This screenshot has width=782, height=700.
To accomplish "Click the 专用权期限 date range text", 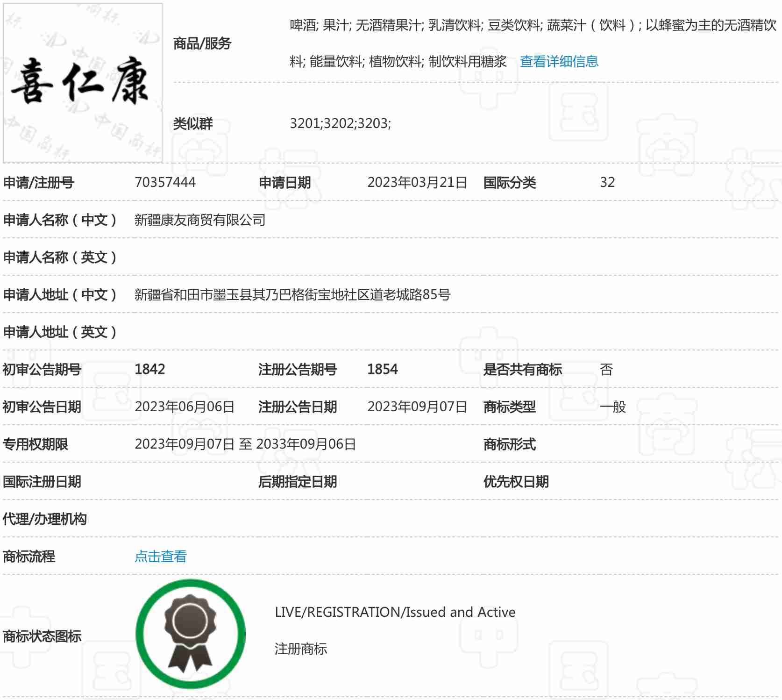I will point(245,444).
